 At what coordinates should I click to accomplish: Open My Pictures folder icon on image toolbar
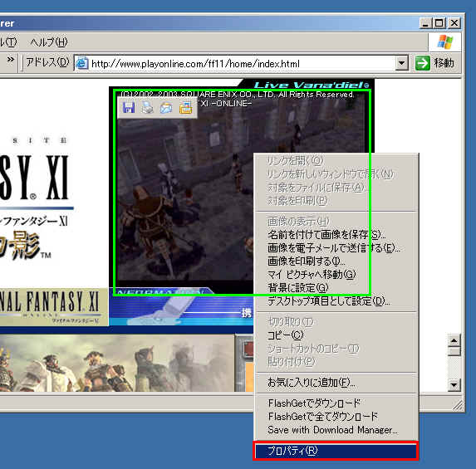(185, 108)
